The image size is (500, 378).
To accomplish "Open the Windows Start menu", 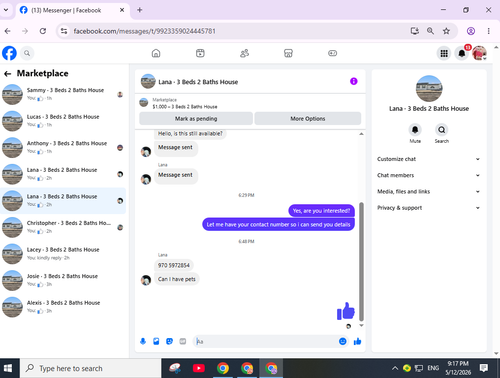I will pos(8,368).
